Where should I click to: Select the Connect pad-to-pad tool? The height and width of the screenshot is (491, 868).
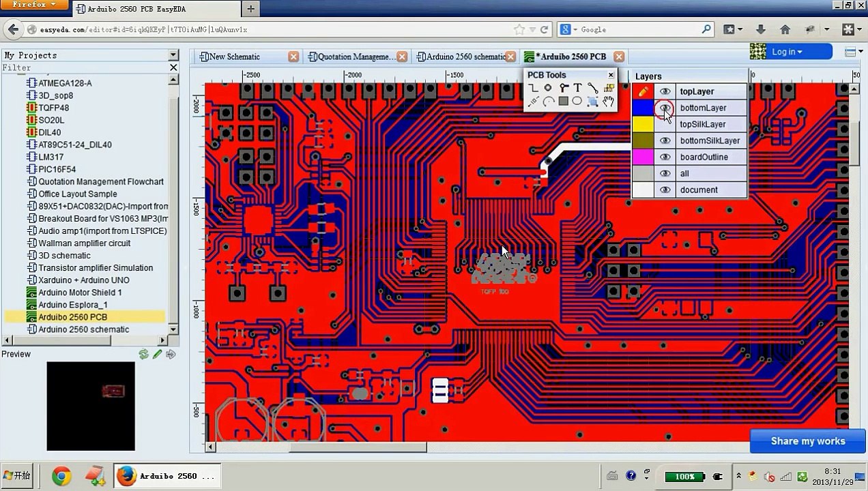click(x=592, y=88)
